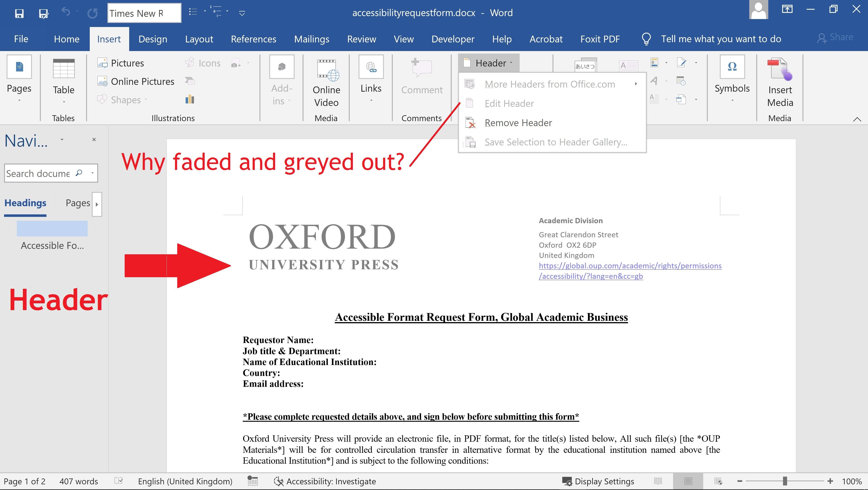
Task: Click the Signature Line icon
Action: (x=681, y=63)
